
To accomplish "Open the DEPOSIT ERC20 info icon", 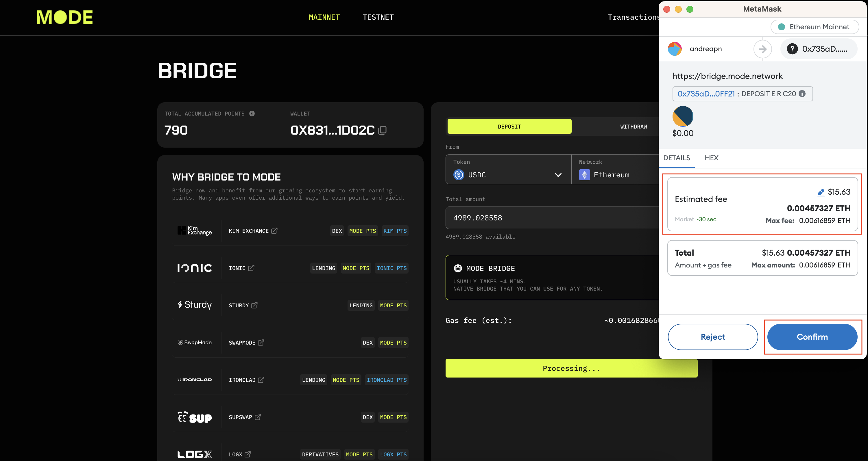I will click(802, 94).
